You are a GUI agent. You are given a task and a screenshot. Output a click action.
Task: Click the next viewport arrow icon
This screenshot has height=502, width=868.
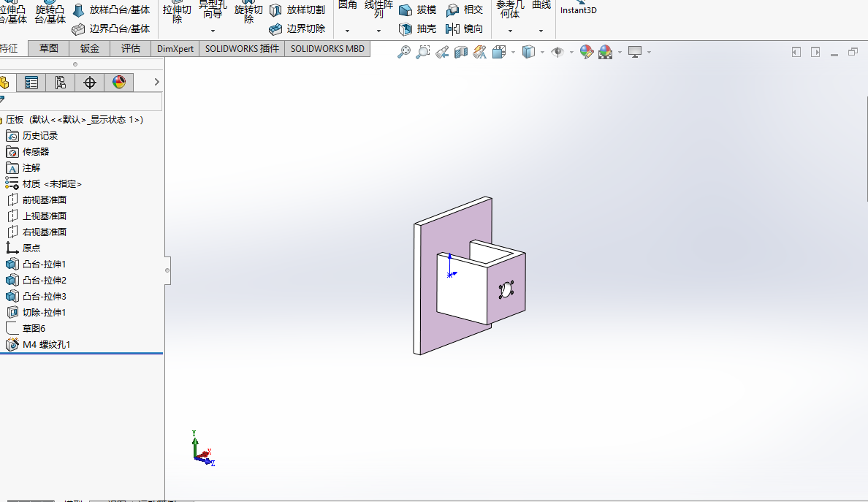pyautogui.click(x=815, y=52)
